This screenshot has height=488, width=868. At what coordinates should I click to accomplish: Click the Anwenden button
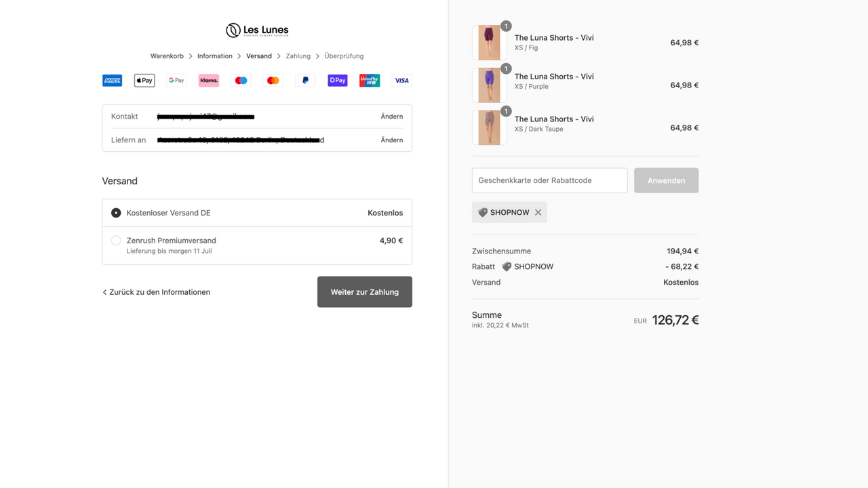666,180
